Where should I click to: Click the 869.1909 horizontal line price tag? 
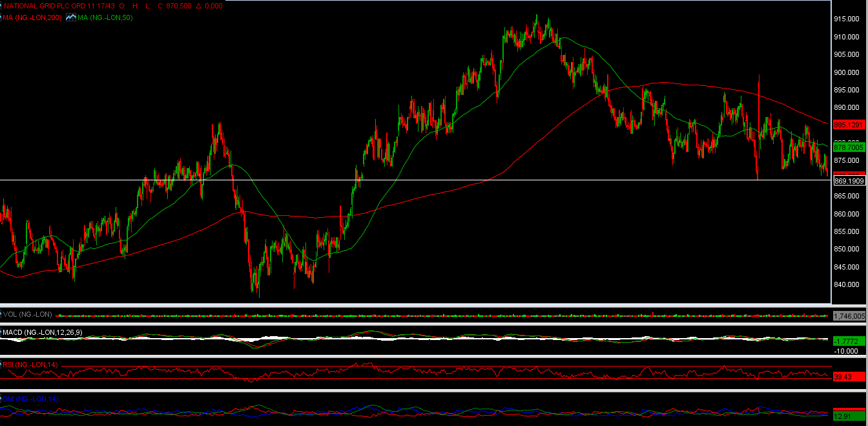(849, 181)
